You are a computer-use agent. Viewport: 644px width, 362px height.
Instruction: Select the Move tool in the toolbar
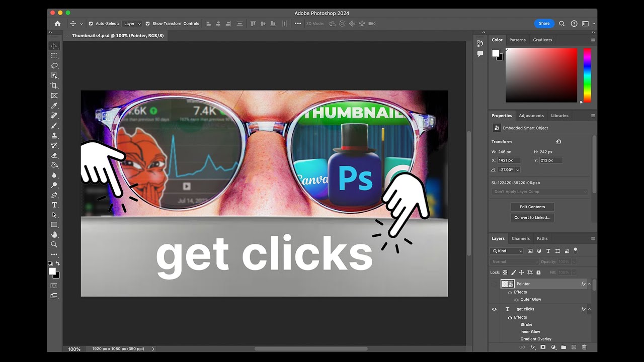pyautogui.click(x=54, y=46)
